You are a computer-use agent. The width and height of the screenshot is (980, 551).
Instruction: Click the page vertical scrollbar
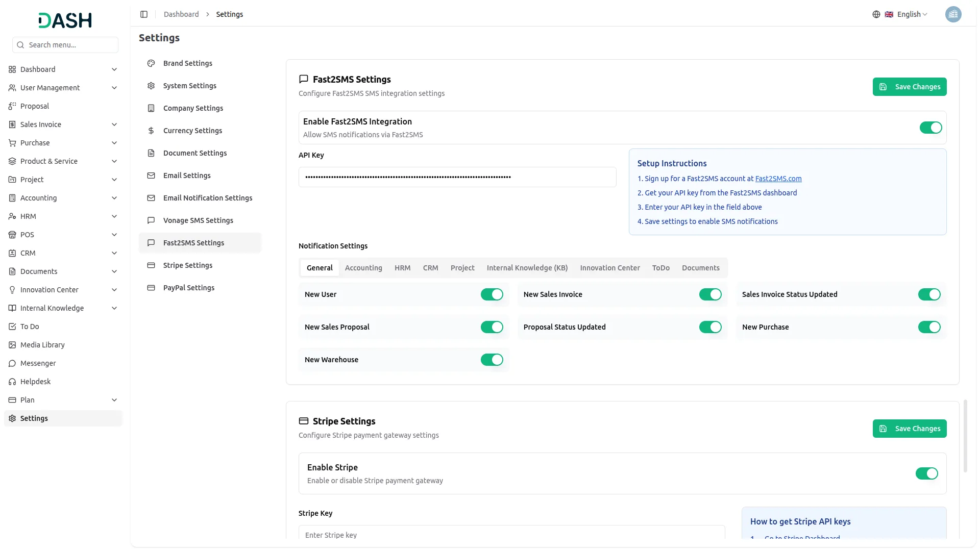click(x=965, y=436)
